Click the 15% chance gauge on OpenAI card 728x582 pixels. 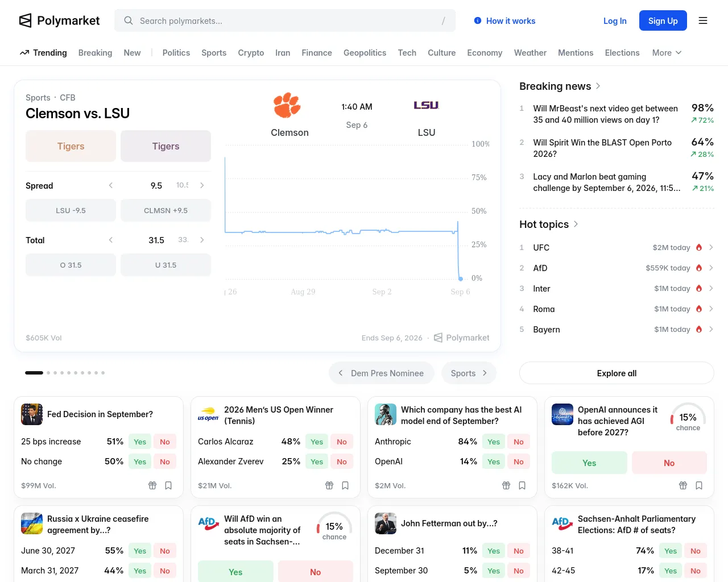(x=688, y=417)
